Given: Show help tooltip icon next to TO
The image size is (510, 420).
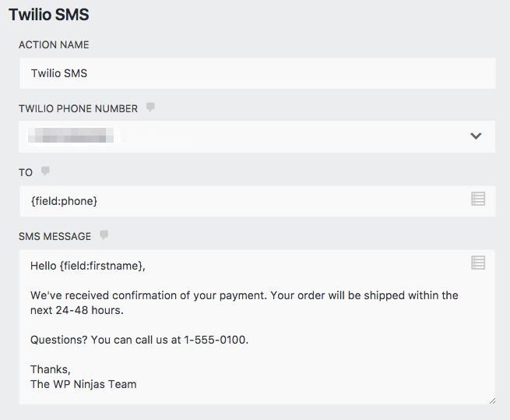Looking at the screenshot, I should (x=45, y=171).
